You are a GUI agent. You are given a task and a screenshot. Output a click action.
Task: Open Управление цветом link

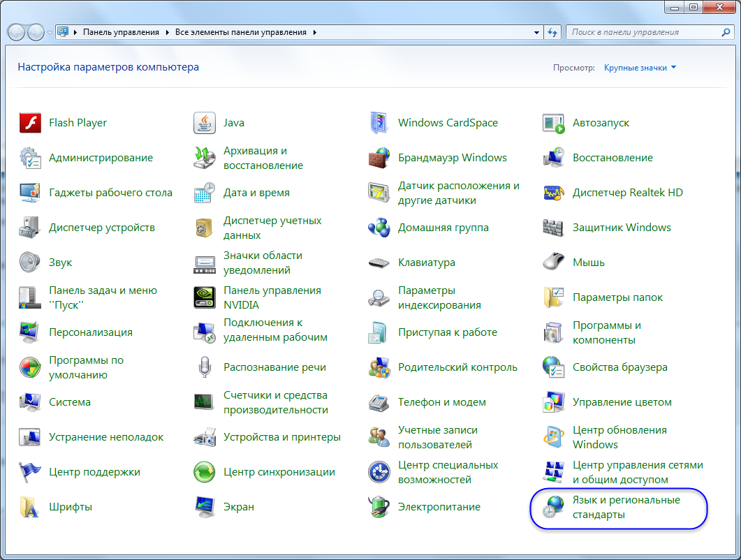622,402
